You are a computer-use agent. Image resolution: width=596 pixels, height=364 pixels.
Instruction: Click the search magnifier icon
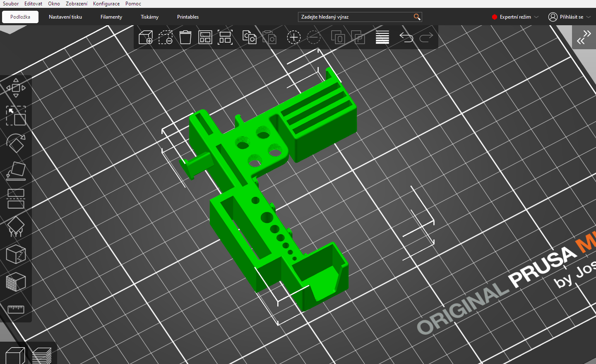click(417, 17)
